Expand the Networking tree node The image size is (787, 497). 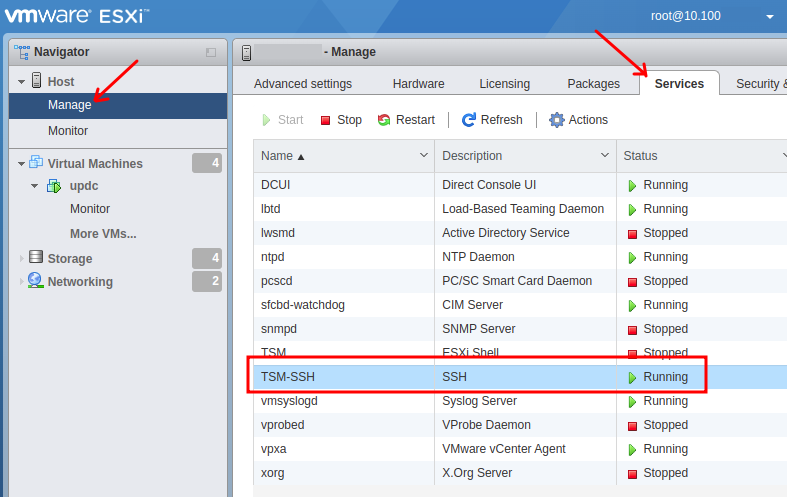tap(21, 281)
